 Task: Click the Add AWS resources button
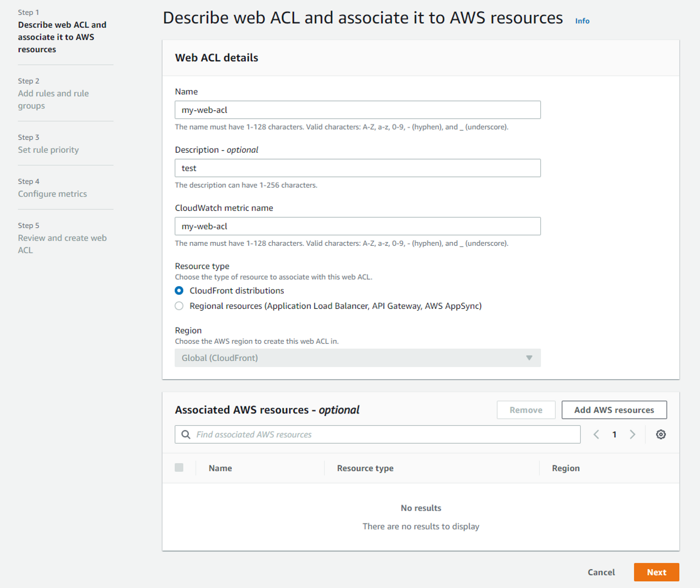click(614, 409)
